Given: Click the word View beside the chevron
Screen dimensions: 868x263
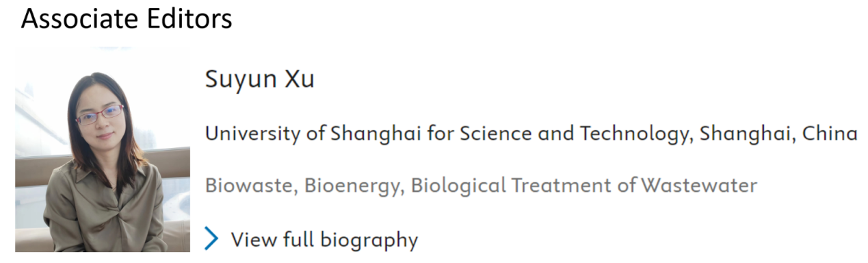Looking at the screenshot, I should (253, 240).
